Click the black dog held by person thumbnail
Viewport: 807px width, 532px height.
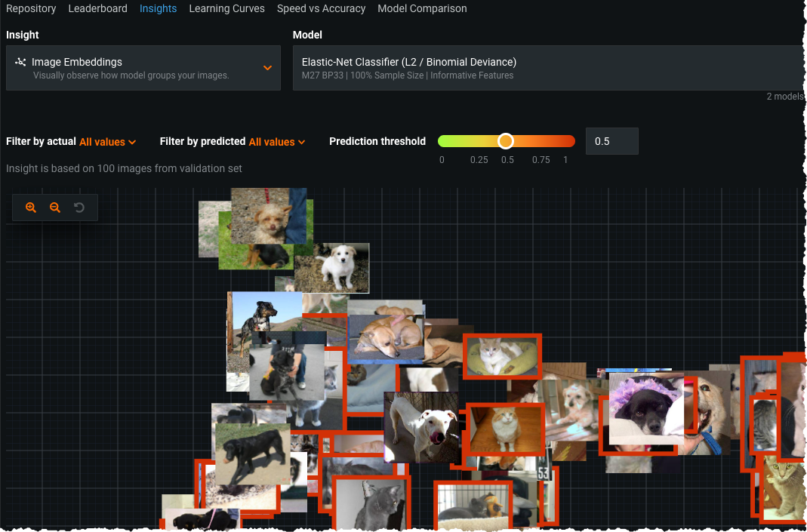coord(287,372)
